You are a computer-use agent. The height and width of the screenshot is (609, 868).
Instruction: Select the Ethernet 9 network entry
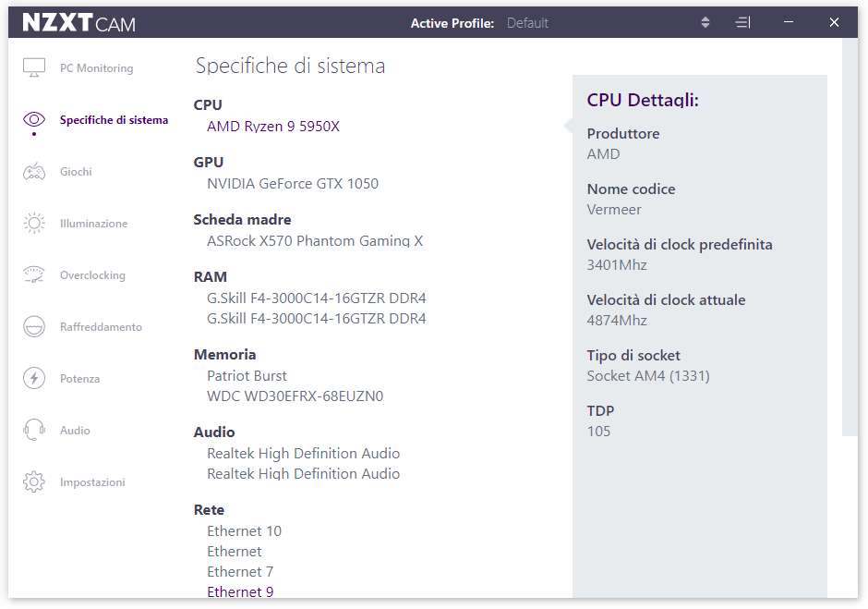240,591
